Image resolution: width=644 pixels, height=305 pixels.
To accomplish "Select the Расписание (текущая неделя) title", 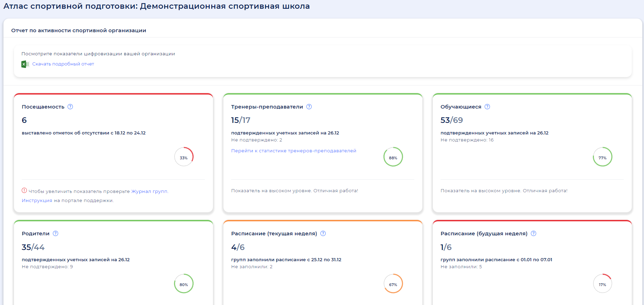I will click(x=274, y=234).
